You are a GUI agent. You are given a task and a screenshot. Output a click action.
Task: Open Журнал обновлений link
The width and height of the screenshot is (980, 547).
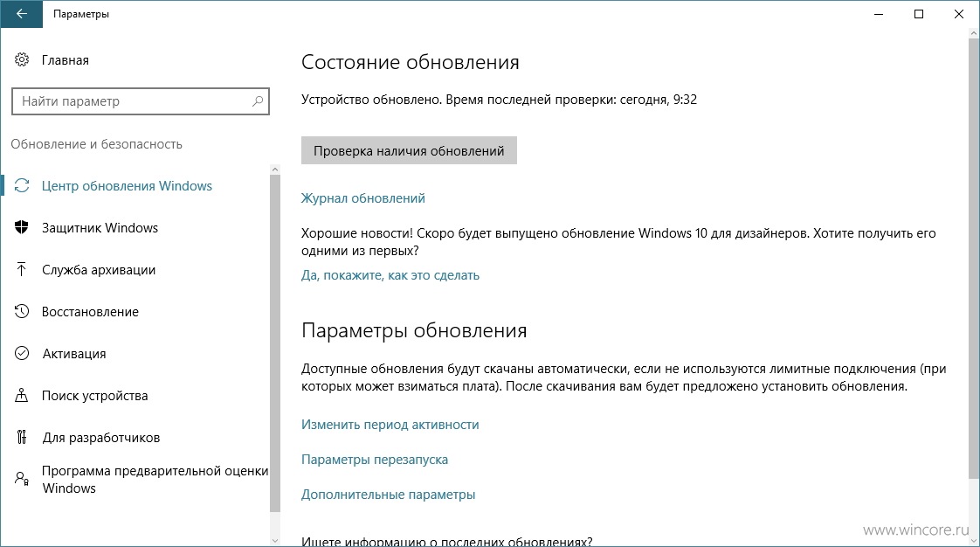363,198
